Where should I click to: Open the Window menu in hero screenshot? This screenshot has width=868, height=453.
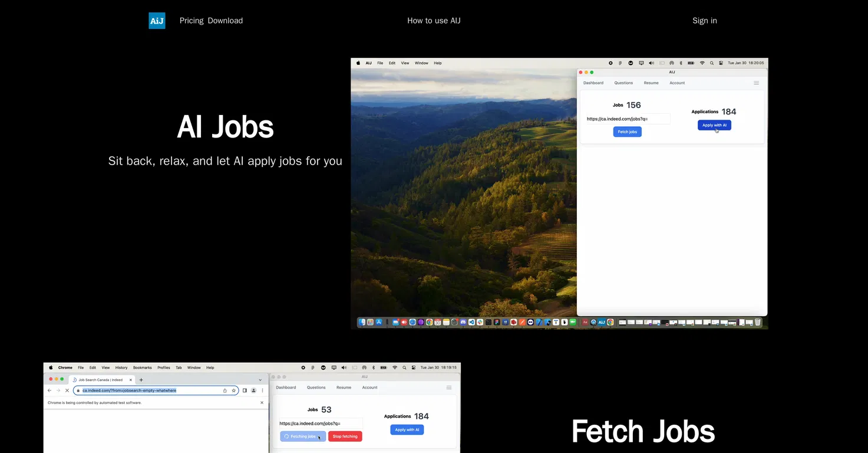point(421,63)
